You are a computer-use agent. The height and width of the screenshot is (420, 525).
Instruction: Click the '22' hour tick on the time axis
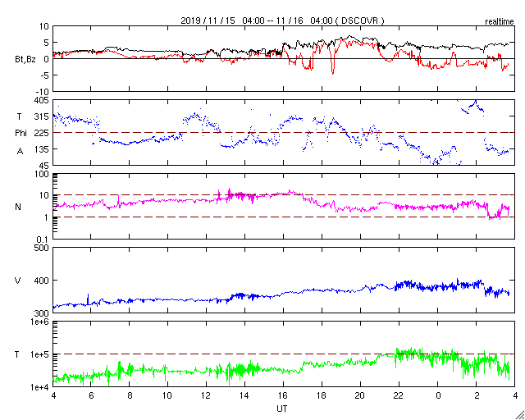[x=399, y=395]
